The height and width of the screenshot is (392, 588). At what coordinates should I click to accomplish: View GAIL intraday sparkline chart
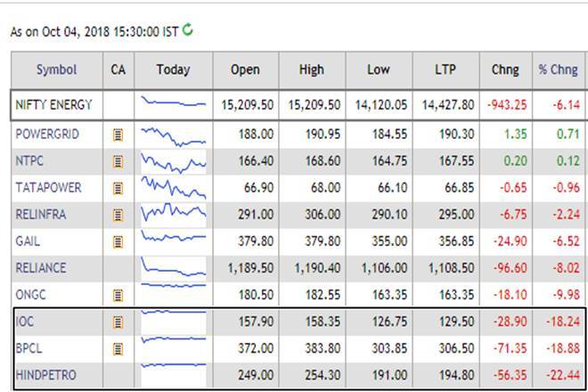pos(173,236)
